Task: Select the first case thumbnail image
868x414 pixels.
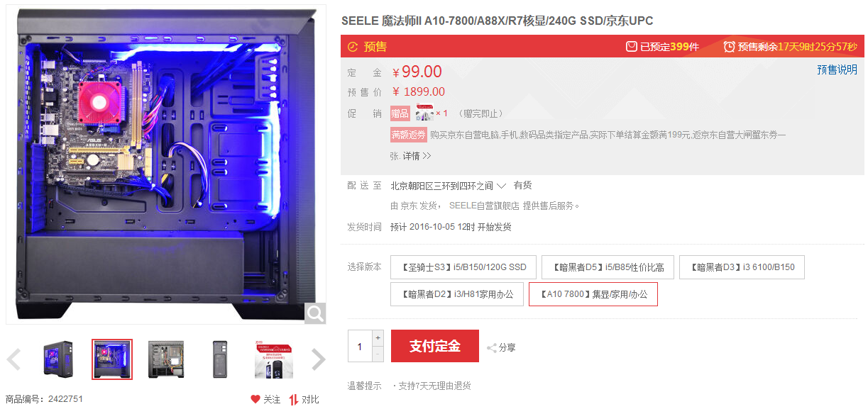Action: point(57,359)
